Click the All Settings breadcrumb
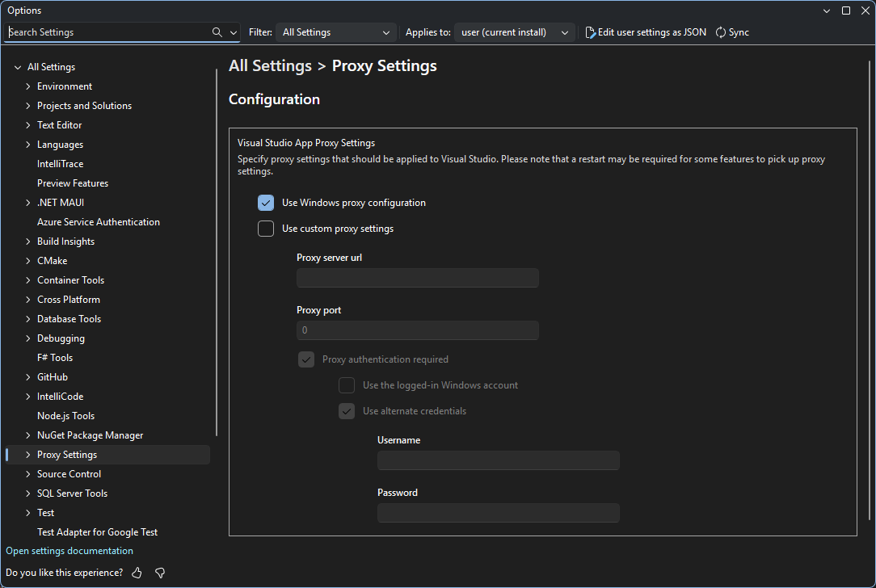The height and width of the screenshot is (588, 876). [x=270, y=65]
